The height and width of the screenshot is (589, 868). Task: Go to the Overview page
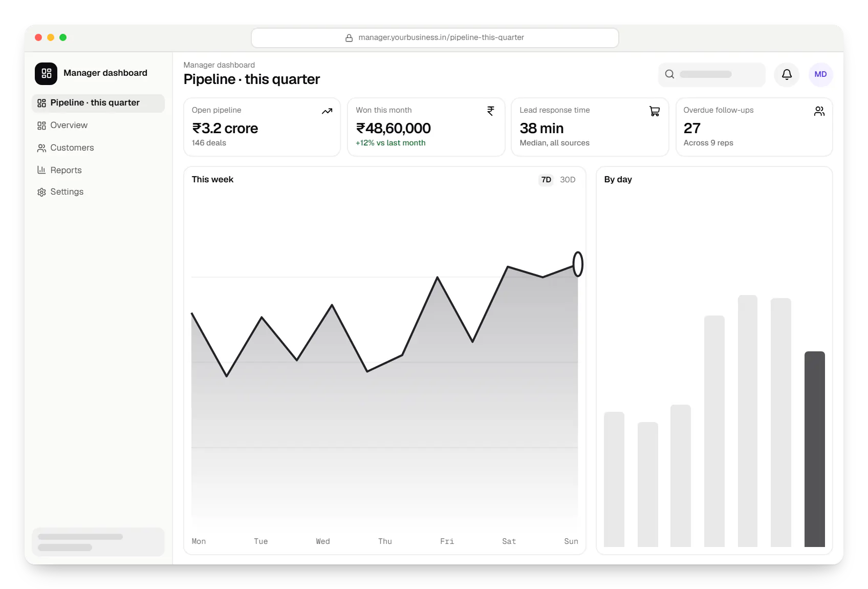pyautogui.click(x=98, y=125)
